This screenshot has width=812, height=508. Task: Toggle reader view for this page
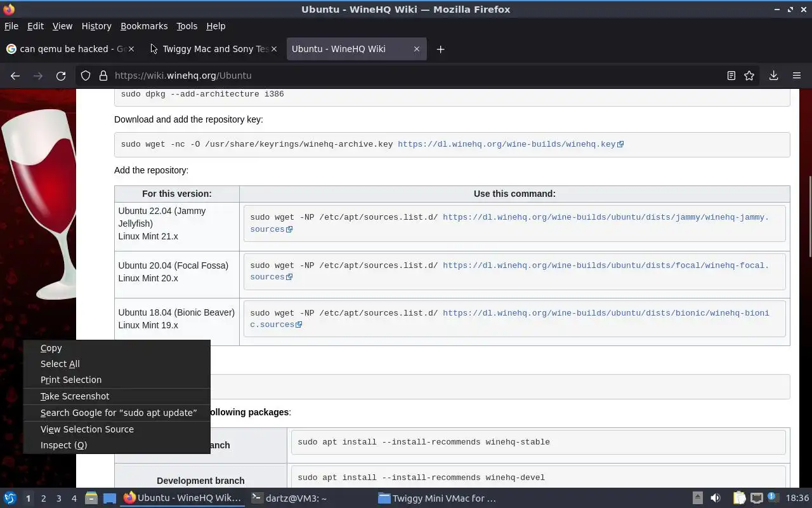(x=731, y=76)
